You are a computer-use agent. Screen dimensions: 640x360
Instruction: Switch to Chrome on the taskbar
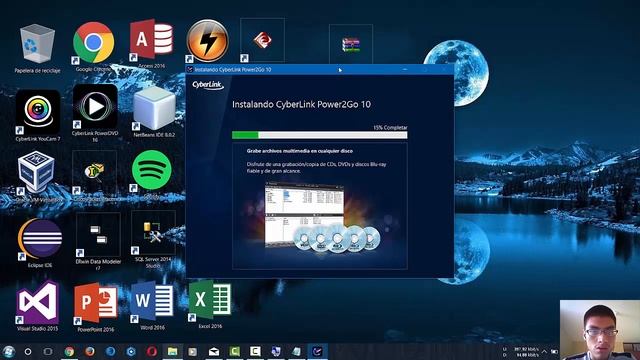tap(69, 351)
